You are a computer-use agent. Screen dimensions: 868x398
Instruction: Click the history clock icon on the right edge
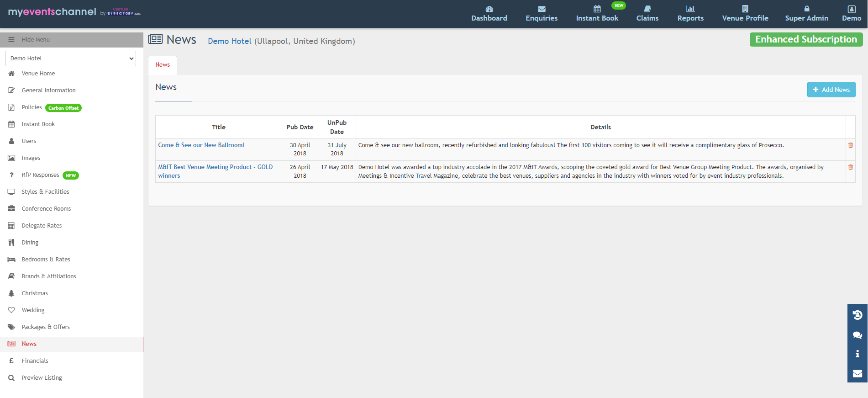857,315
